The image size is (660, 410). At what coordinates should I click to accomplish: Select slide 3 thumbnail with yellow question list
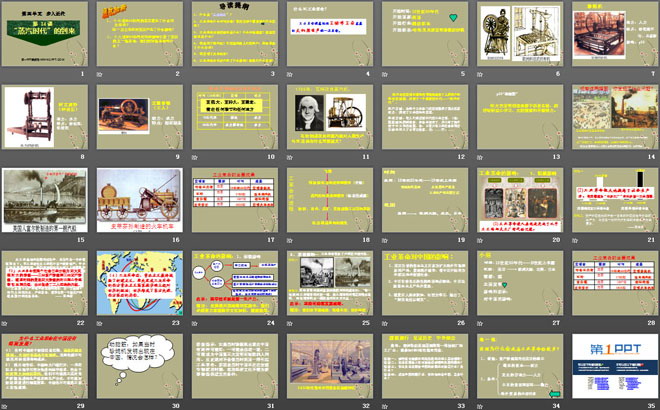tap(235, 34)
